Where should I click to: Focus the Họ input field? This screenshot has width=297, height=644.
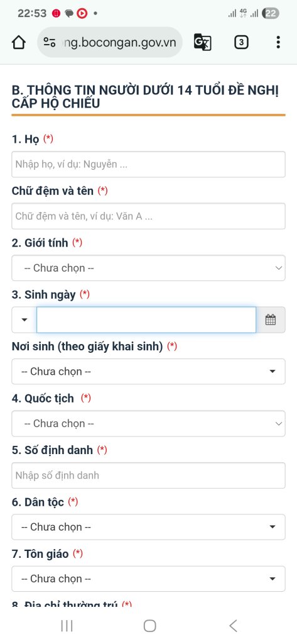pyautogui.click(x=148, y=164)
